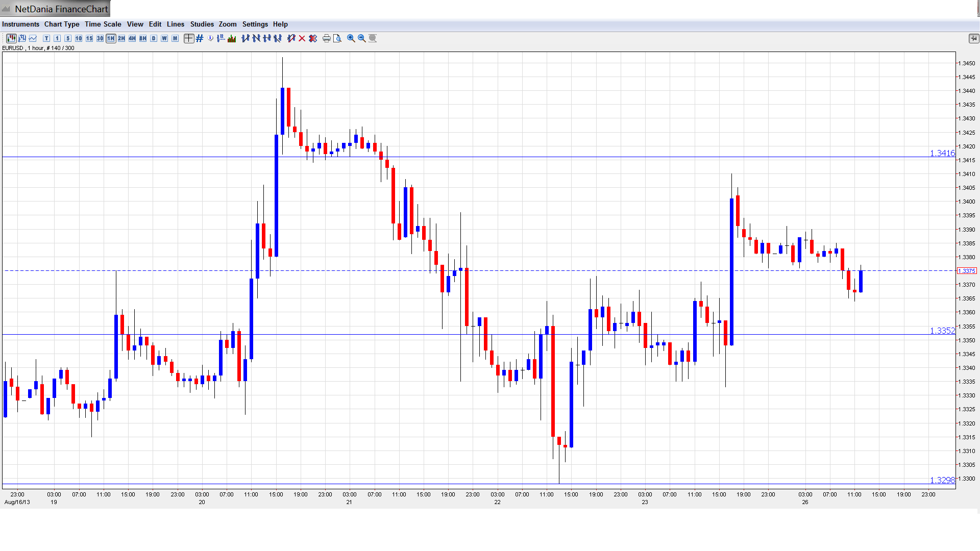
Task: Select the 1H time scale button
Action: pos(111,38)
